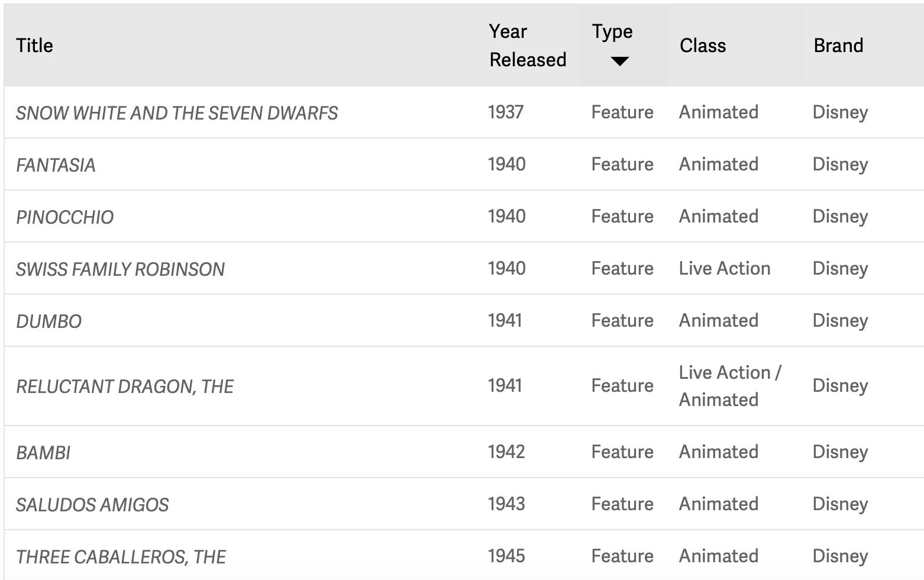Select the Dumbo title
The height and width of the screenshot is (580, 924).
point(49,321)
